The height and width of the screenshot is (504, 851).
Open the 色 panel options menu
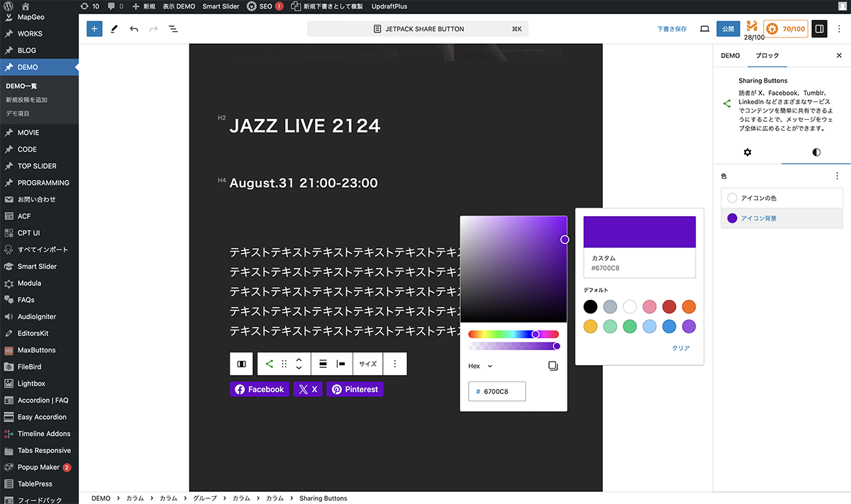[x=837, y=176]
